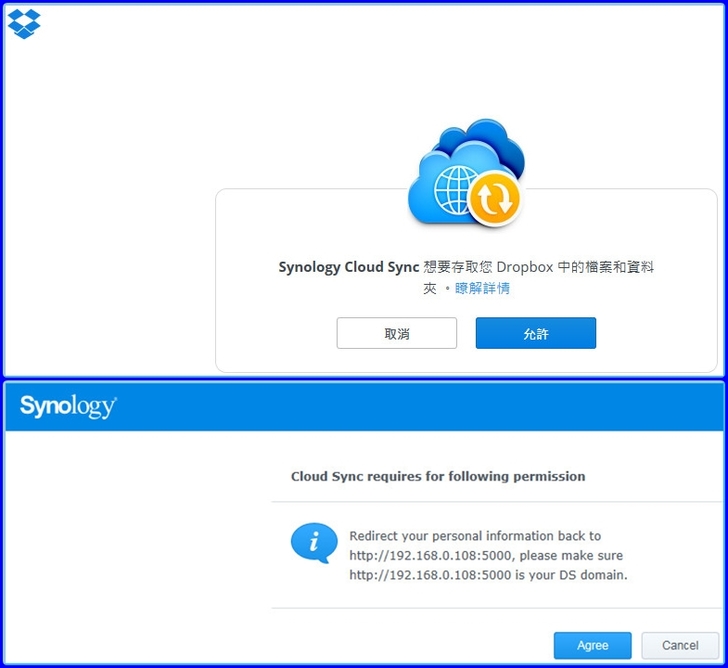Viewport: 728px width, 668px height.
Task: Click the 'Cloud Sync requires for following permission' heading
Action: [438, 476]
